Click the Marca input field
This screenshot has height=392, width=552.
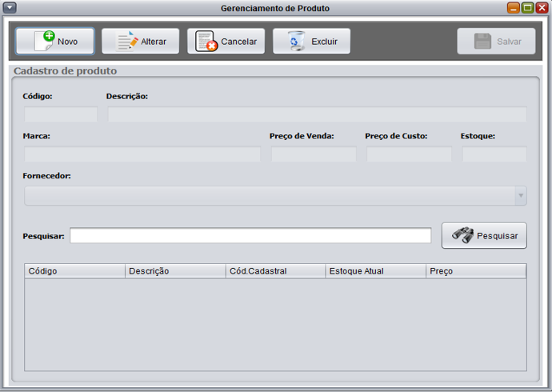tap(142, 154)
